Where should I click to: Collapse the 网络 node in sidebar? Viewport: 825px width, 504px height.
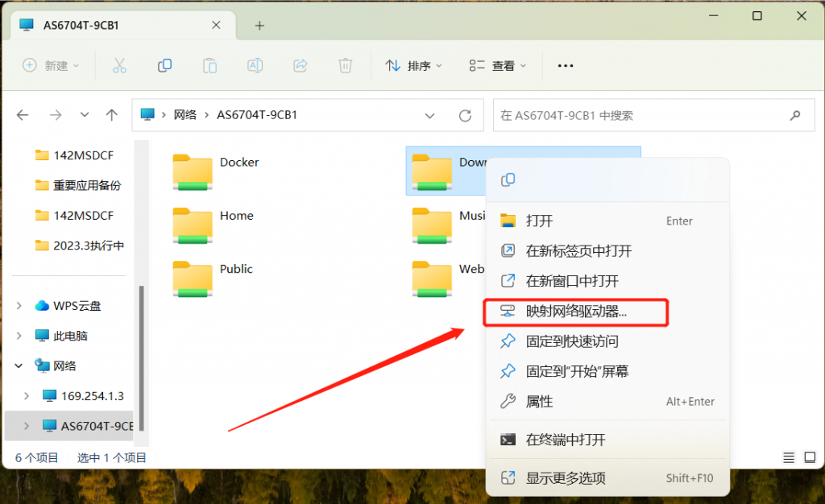tap(18, 366)
